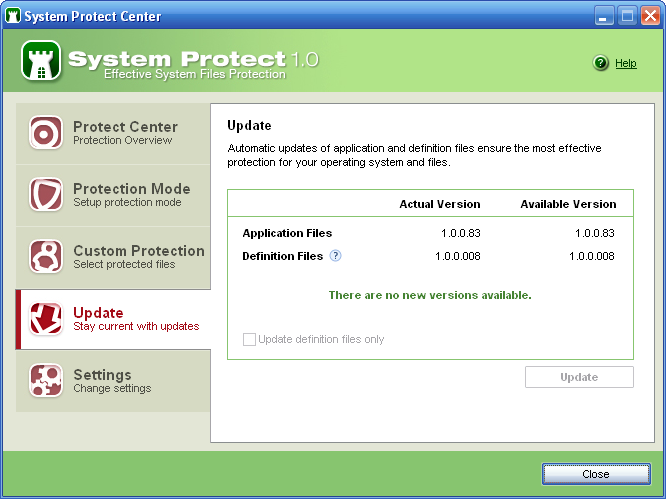Open the Protect Center tab label
The image size is (666, 499).
point(125,127)
